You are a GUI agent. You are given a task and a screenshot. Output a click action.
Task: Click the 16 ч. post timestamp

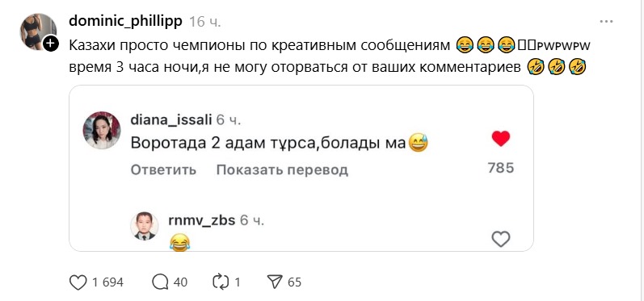click(x=205, y=22)
